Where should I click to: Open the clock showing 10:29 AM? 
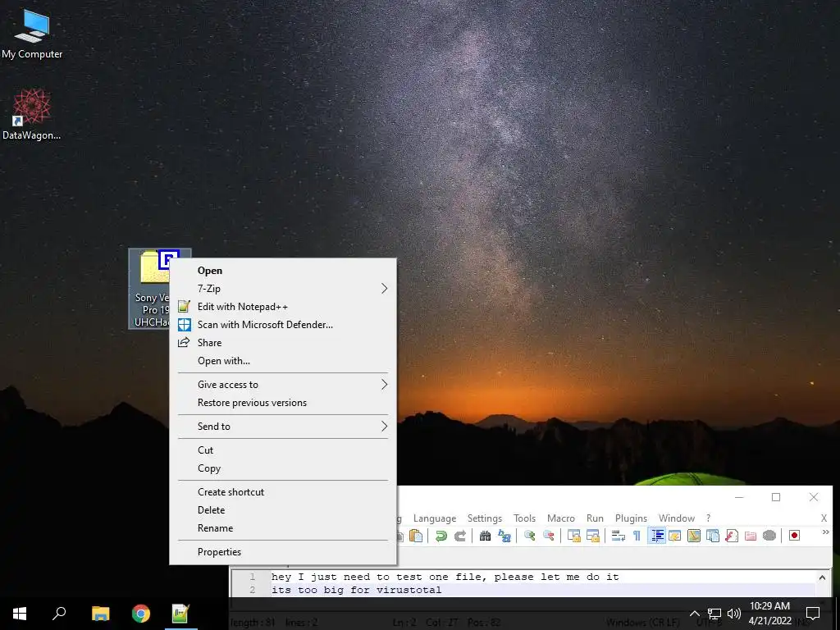pyautogui.click(x=769, y=614)
